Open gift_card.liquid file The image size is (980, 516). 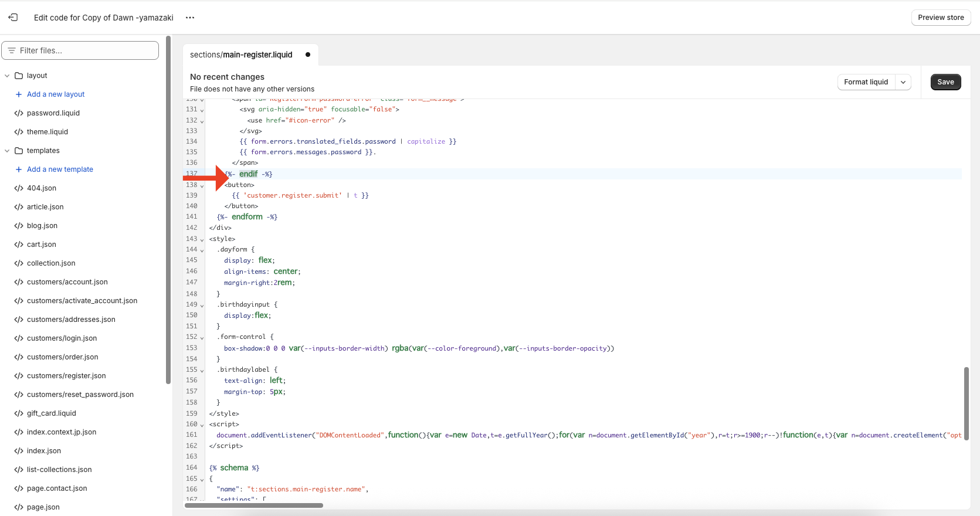[52, 413]
